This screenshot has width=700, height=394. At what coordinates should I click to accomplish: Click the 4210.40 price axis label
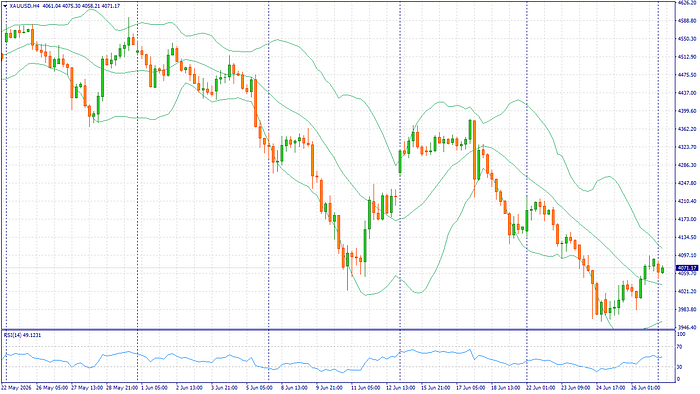click(687, 201)
